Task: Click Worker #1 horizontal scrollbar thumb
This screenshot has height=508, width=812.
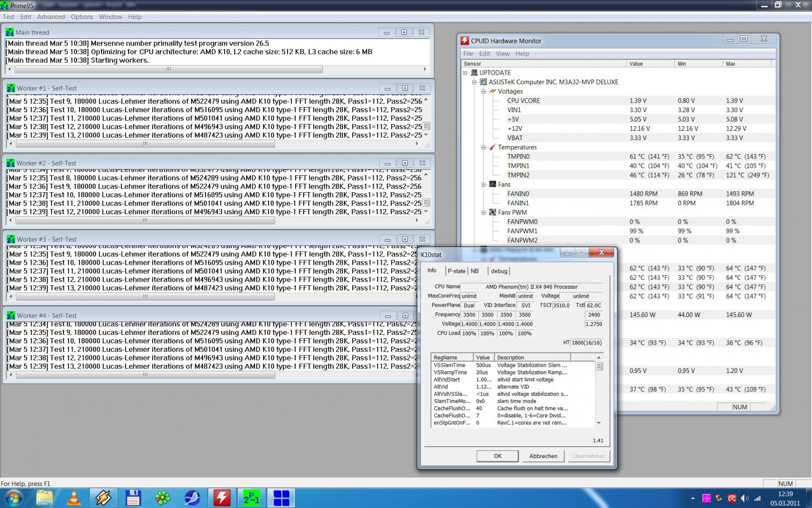Action: [x=146, y=144]
